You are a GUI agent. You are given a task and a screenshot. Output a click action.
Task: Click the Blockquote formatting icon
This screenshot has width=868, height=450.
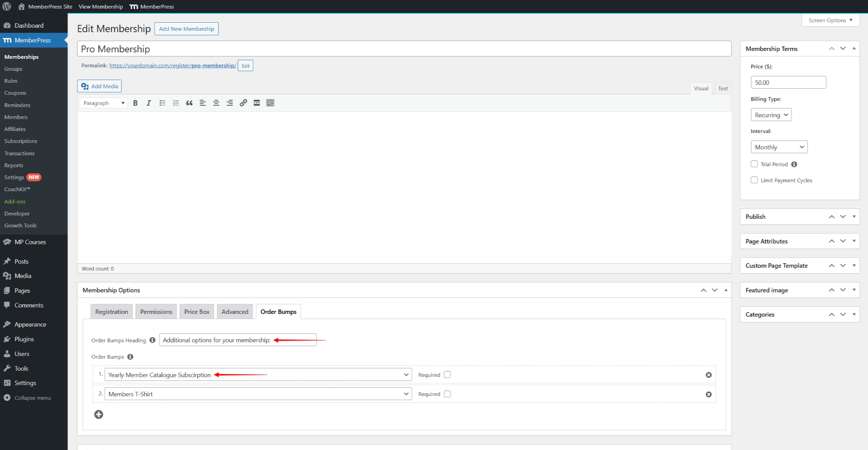pyautogui.click(x=189, y=103)
